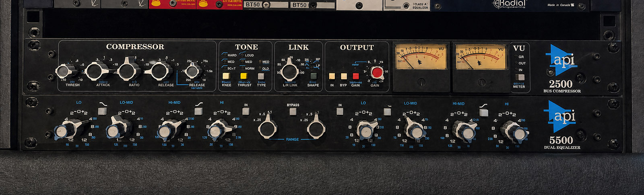Tweak the variable RELEASE knob
The height and width of the screenshot is (195, 644).
[x=193, y=72]
